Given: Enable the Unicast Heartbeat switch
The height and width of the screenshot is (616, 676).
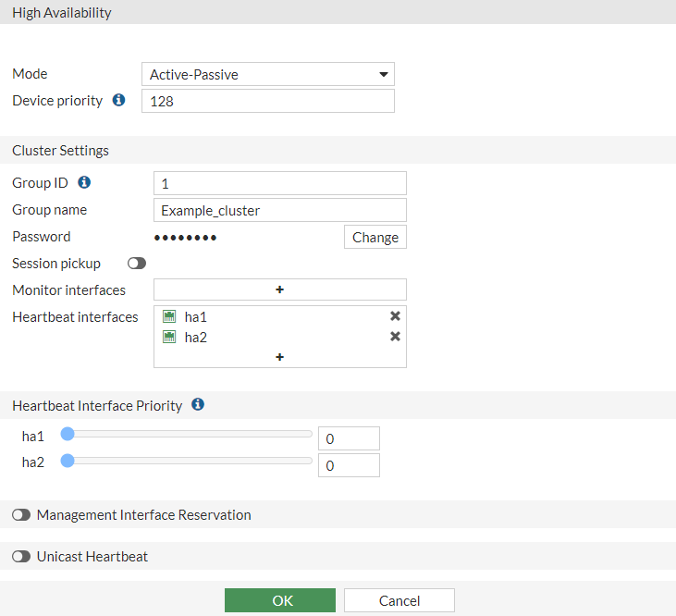Looking at the screenshot, I should click(x=21, y=557).
